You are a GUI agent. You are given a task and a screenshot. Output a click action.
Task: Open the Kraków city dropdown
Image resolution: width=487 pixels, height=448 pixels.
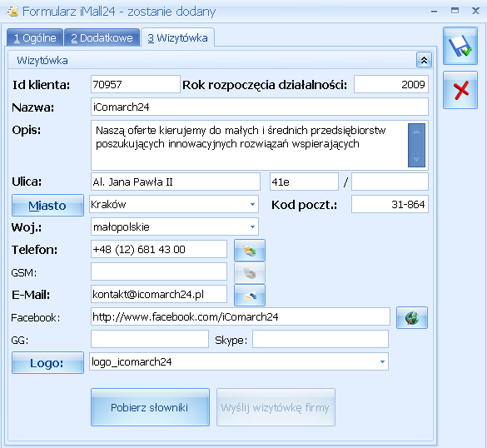252,204
